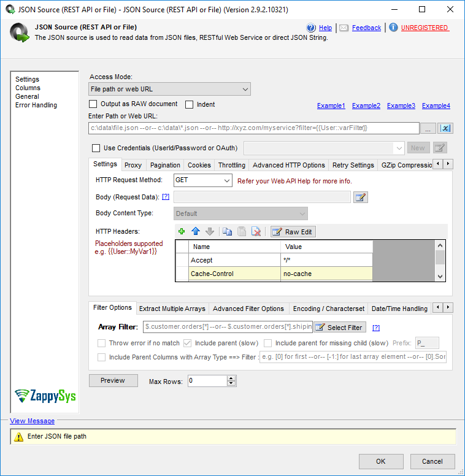Move header down with gray arrow icon
The height and width of the screenshot is (476, 465).
[x=210, y=232]
